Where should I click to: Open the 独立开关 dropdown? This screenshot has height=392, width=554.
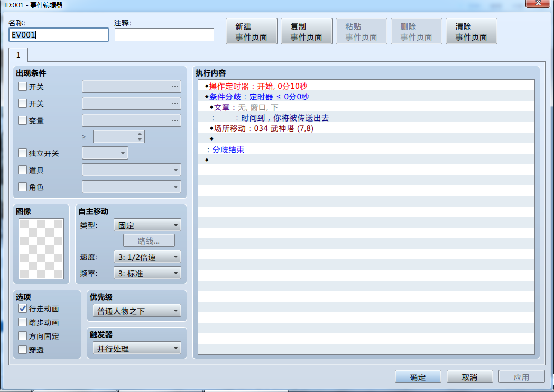[105, 153]
